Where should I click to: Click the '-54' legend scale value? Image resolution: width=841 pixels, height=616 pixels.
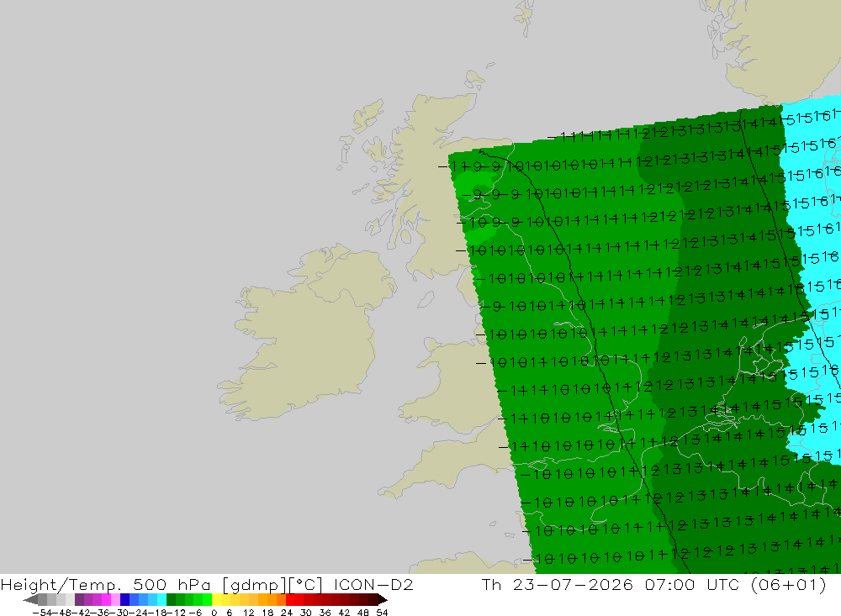42,613
